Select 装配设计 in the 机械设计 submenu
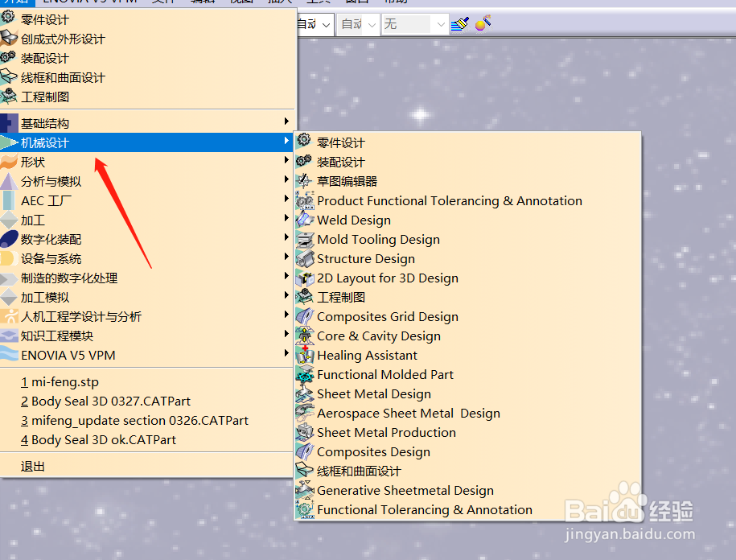 (467, 162)
